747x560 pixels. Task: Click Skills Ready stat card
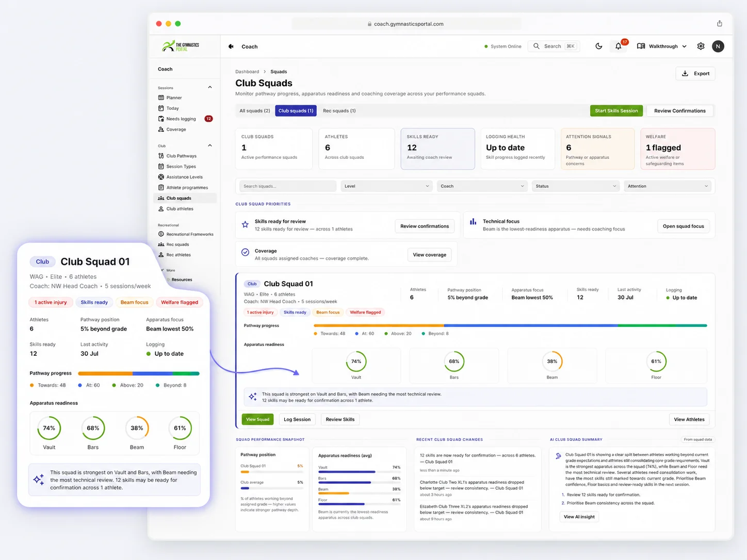pyautogui.click(x=438, y=149)
